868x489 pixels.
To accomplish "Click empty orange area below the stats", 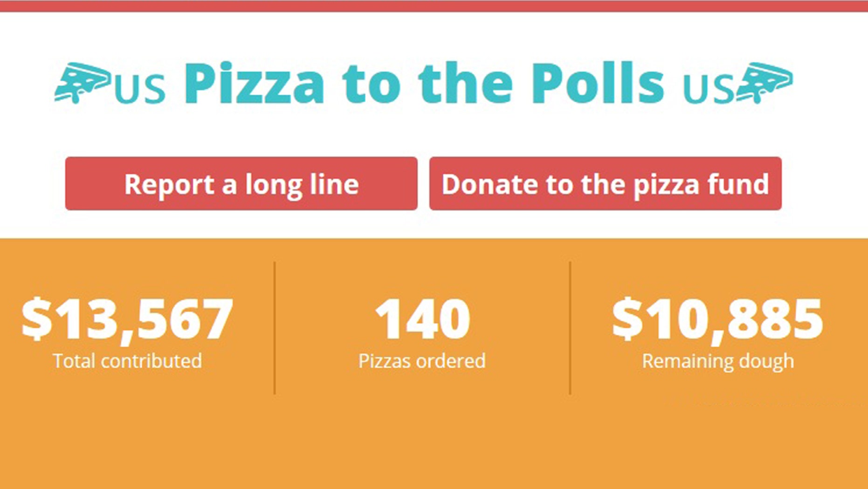I will [434, 443].
